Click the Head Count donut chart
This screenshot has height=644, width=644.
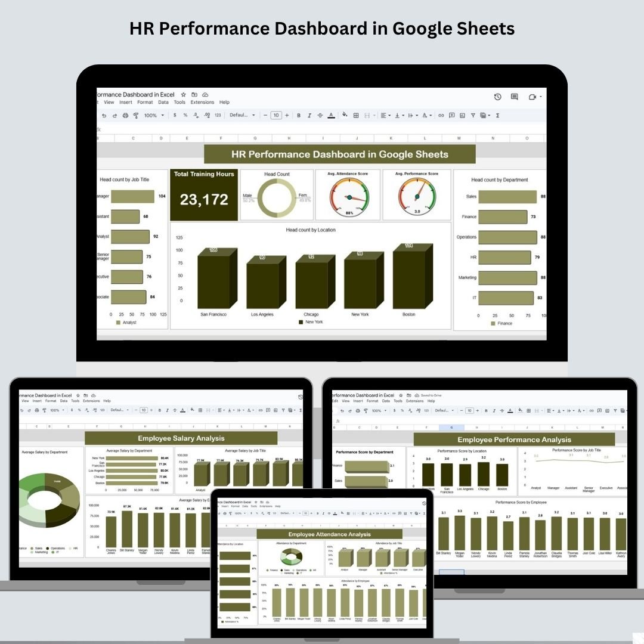tap(277, 198)
